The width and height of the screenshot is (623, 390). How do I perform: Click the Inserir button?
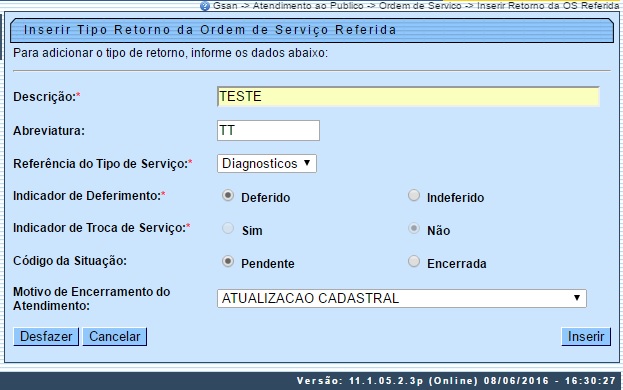coord(586,336)
